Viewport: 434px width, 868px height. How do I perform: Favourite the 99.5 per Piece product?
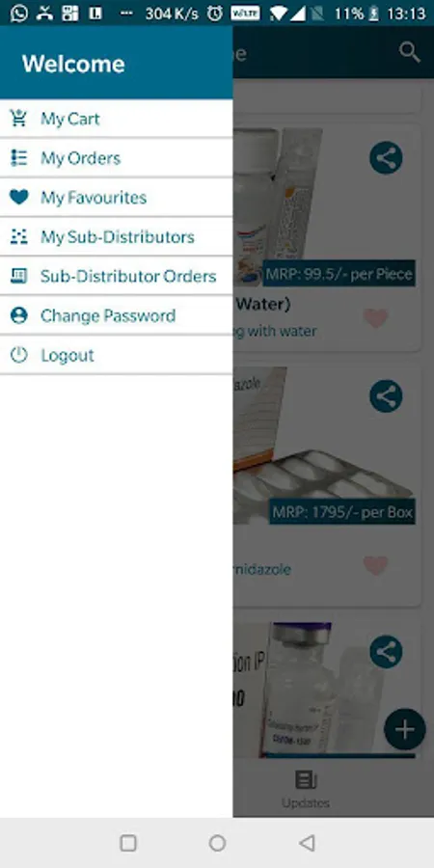376,317
